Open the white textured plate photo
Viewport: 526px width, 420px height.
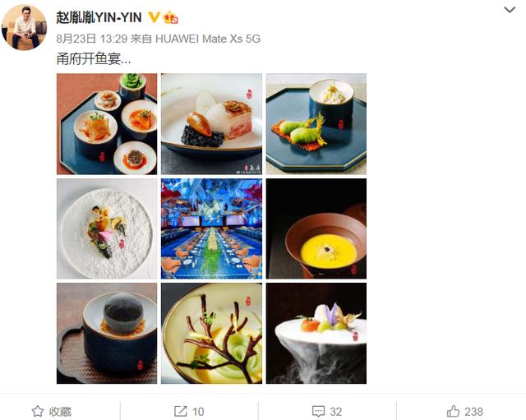click(x=107, y=228)
